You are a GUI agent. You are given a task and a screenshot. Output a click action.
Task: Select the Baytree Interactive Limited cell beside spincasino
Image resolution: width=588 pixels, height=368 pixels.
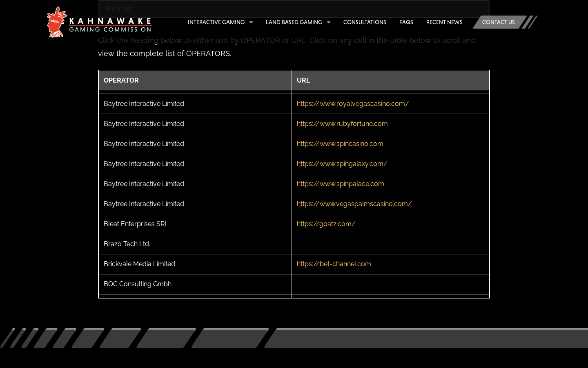[195, 144]
